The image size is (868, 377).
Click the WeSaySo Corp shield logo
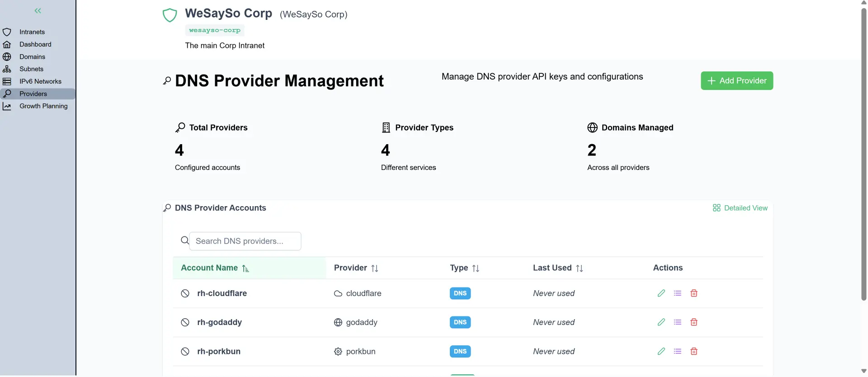click(x=170, y=15)
